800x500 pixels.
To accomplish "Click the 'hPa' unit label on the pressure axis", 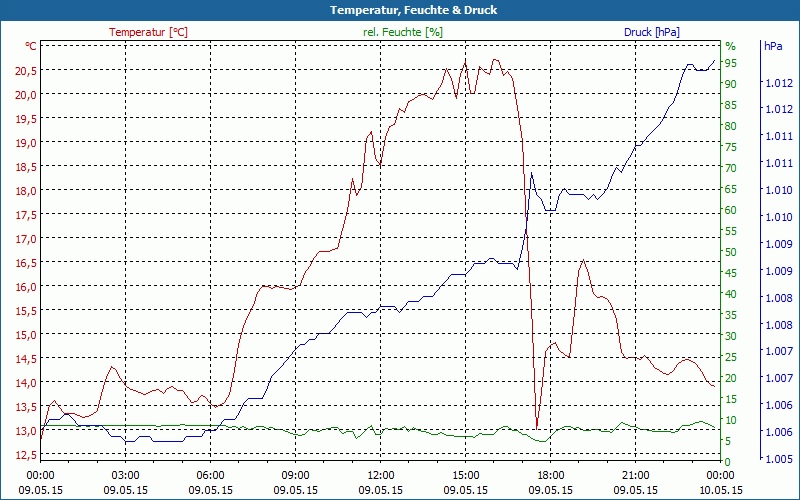I will point(773,46).
